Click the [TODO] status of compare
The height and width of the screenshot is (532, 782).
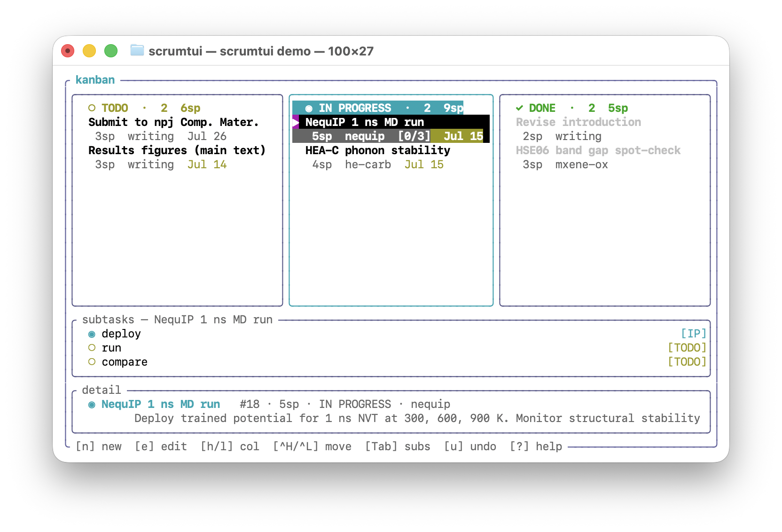pyautogui.click(x=687, y=362)
